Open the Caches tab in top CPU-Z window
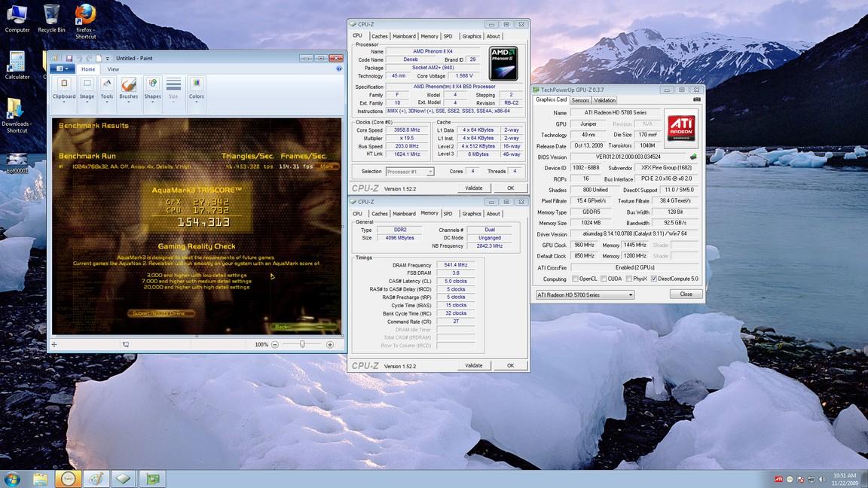 click(x=380, y=36)
